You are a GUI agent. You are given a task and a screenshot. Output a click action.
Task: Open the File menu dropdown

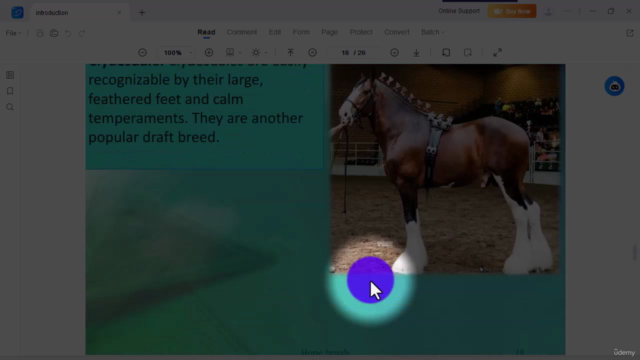coord(13,33)
